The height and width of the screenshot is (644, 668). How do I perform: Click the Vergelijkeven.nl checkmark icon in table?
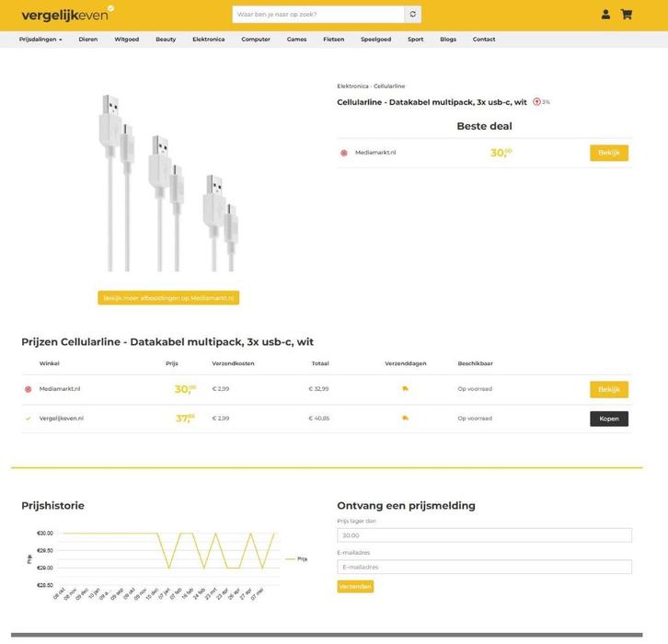pyautogui.click(x=29, y=419)
